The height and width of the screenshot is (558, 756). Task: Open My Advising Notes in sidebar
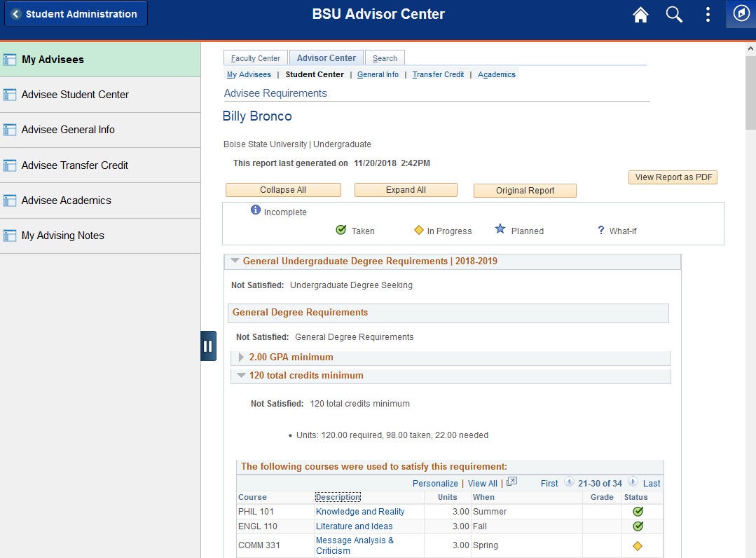point(100,236)
